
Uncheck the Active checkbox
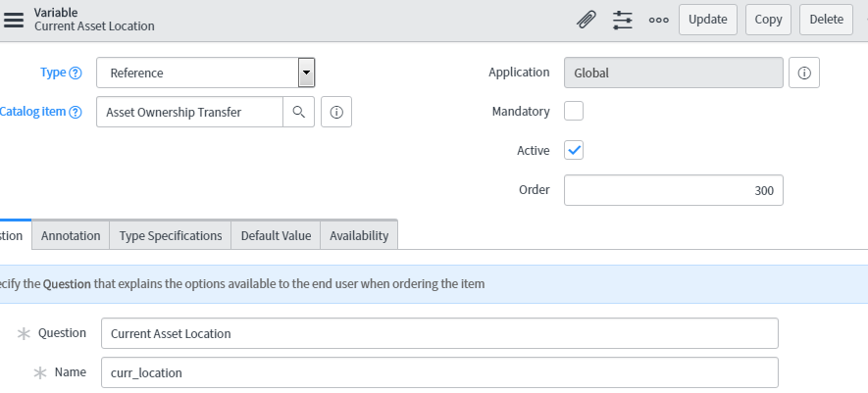574,150
